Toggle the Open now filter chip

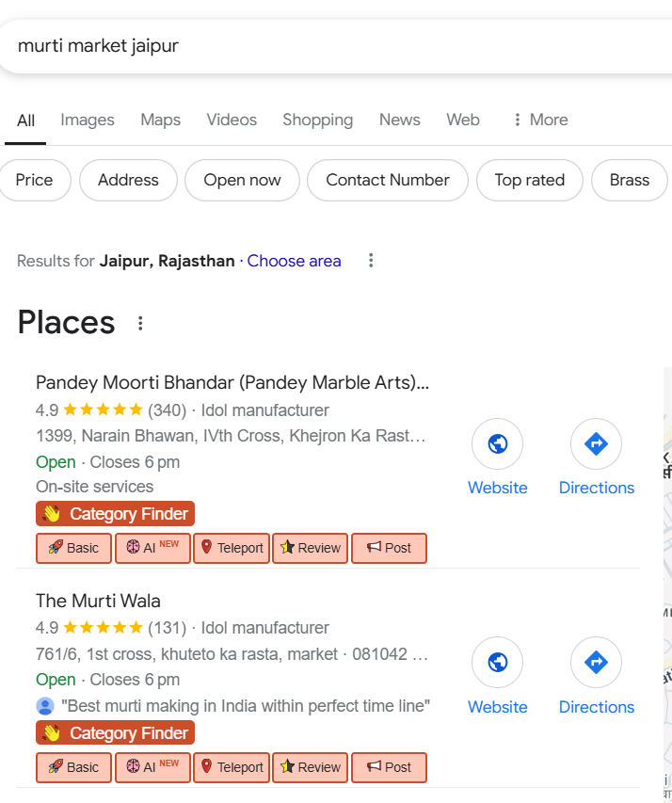pyautogui.click(x=242, y=180)
